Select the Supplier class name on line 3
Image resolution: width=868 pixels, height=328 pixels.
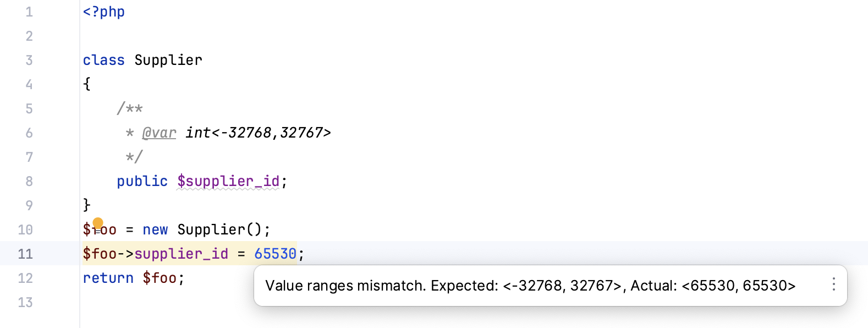click(x=168, y=60)
